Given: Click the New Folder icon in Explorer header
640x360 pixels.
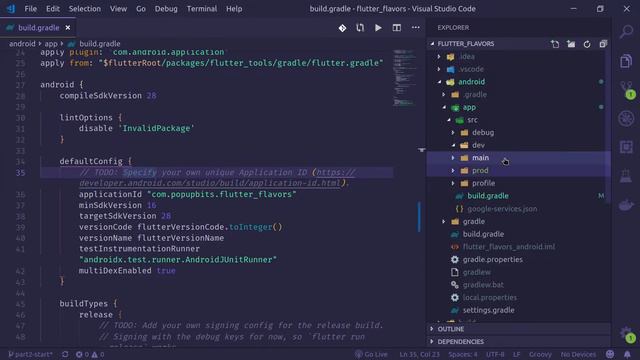Looking at the screenshot, I should 571,44.
